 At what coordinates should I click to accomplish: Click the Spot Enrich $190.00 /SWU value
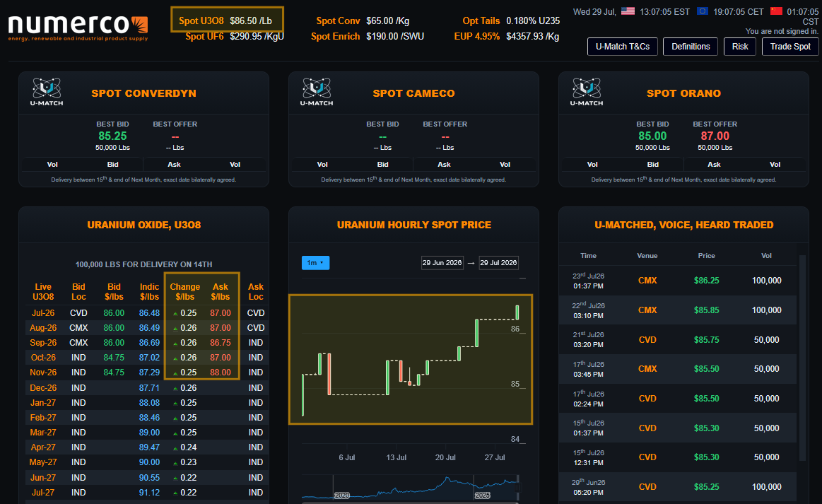(x=367, y=36)
